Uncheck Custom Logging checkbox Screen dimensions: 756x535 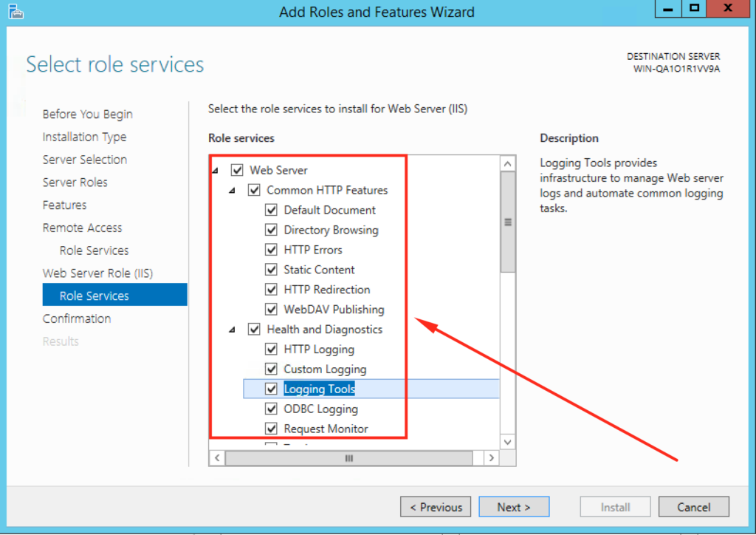[272, 369]
